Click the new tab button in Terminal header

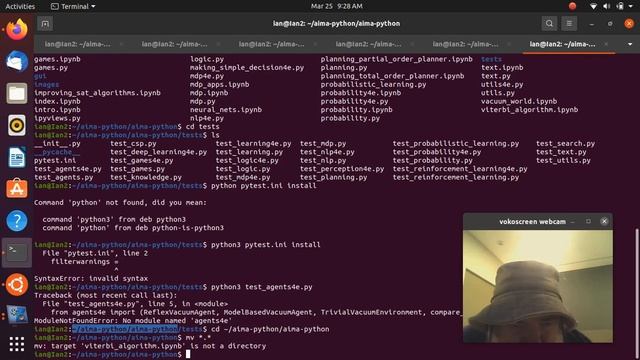pos(45,24)
